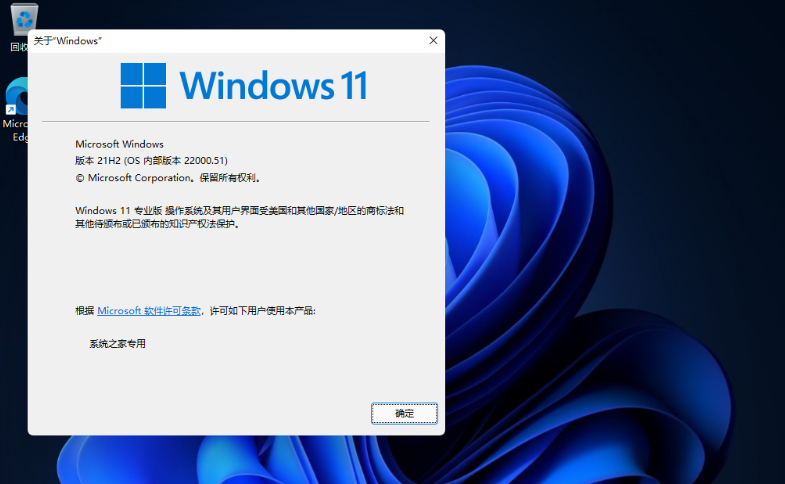Click the version text "版本 21H2 (OS 内部版本 22000.51)"
The width and height of the screenshot is (785, 484).
(151, 161)
